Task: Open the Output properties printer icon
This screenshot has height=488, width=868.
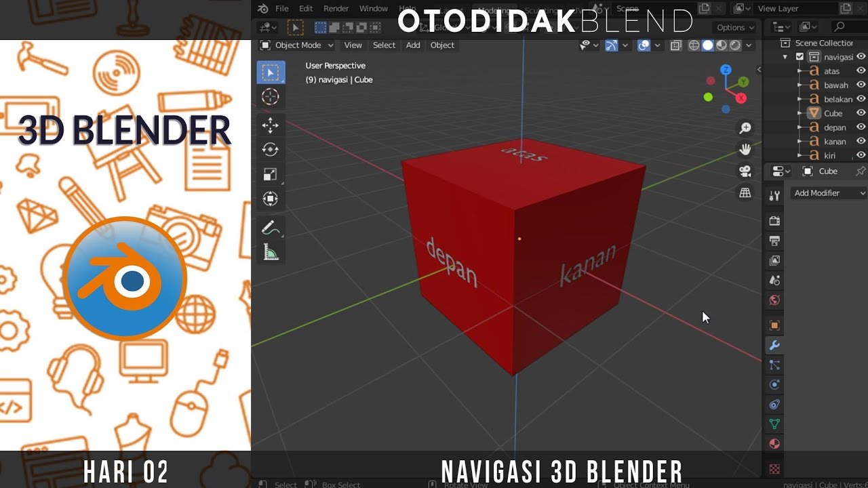Action: tap(774, 241)
